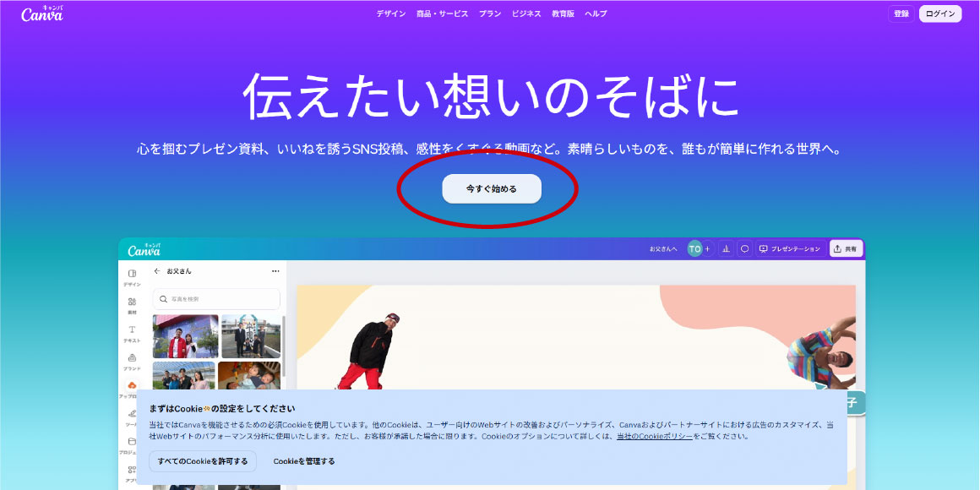Open the bar chart analytics icon

(x=727, y=248)
